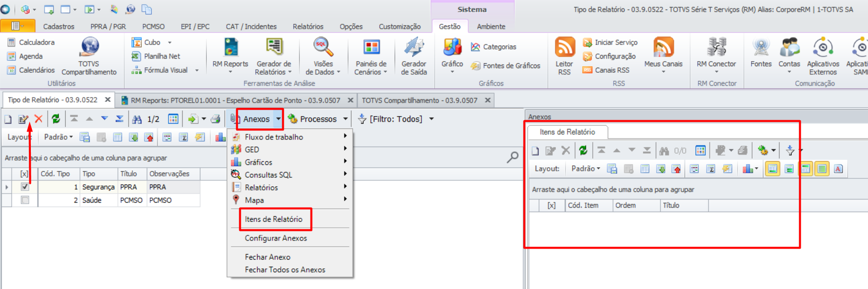Open Aplicativos Externos

coord(823,57)
